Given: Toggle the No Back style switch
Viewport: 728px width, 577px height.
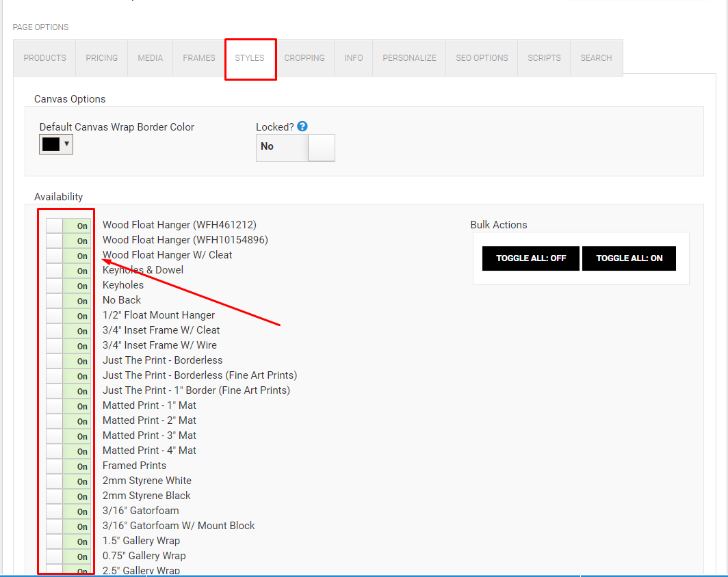Looking at the screenshot, I should click(68, 301).
